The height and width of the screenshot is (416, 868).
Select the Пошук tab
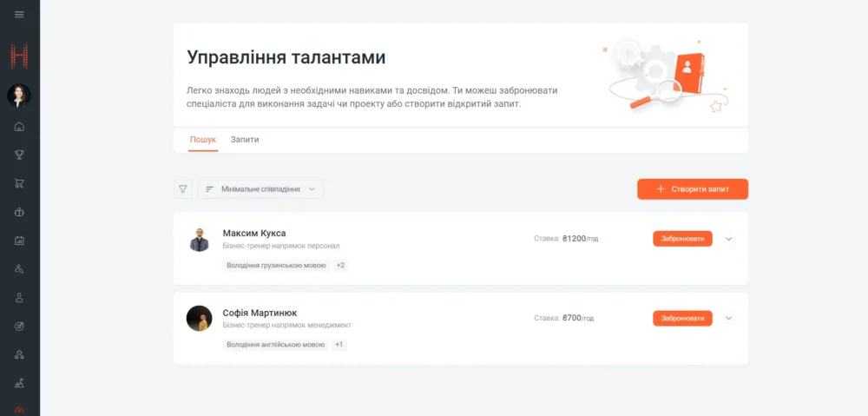pos(203,140)
